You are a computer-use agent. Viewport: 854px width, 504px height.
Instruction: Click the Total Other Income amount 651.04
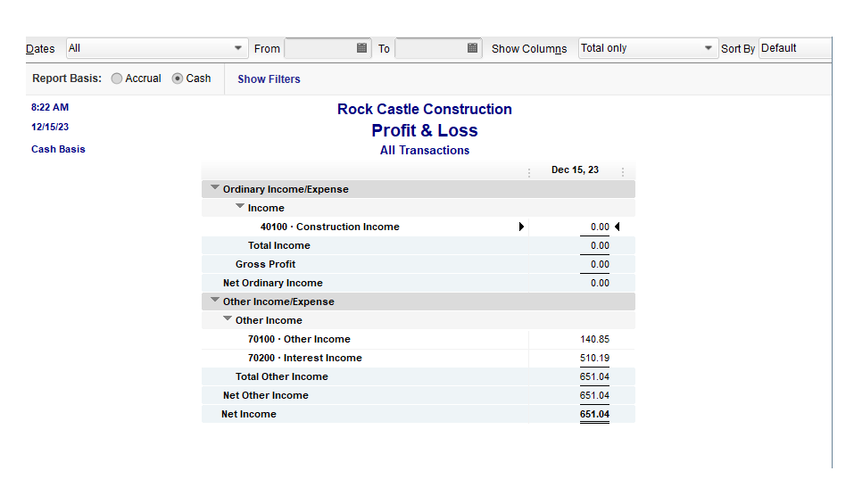(x=594, y=376)
